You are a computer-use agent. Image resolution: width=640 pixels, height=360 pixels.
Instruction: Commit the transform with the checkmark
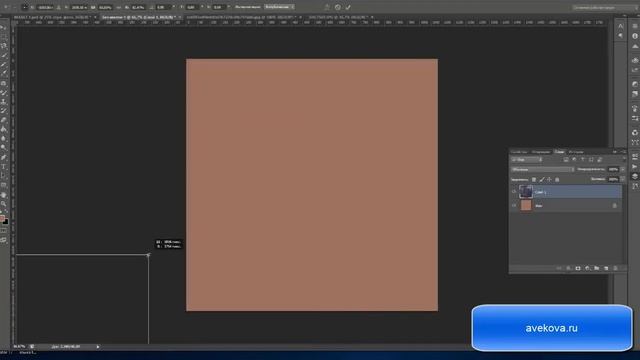click(x=348, y=7)
